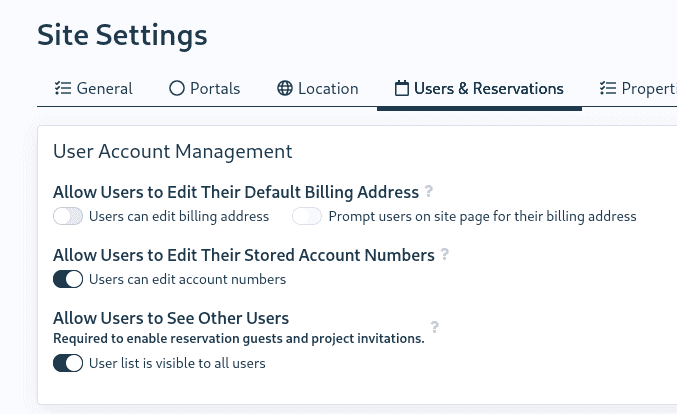This screenshot has width=677, height=414.
Task: Switch to the Location tab
Action: pyautogui.click(x=318, y=88)
